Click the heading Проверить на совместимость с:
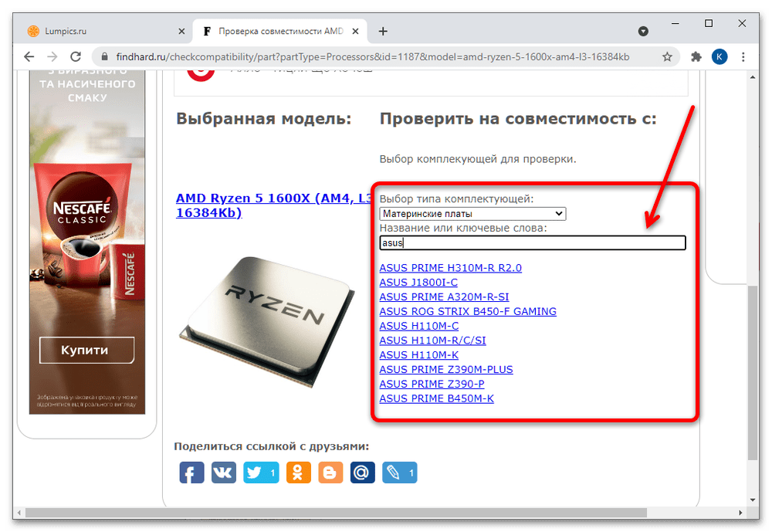772x532 pixels. (518, 119)
